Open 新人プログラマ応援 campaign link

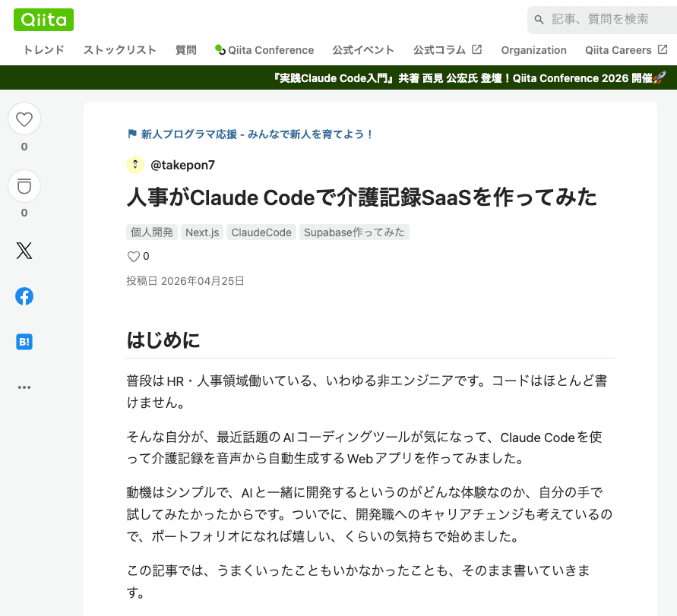pos(257,134)
